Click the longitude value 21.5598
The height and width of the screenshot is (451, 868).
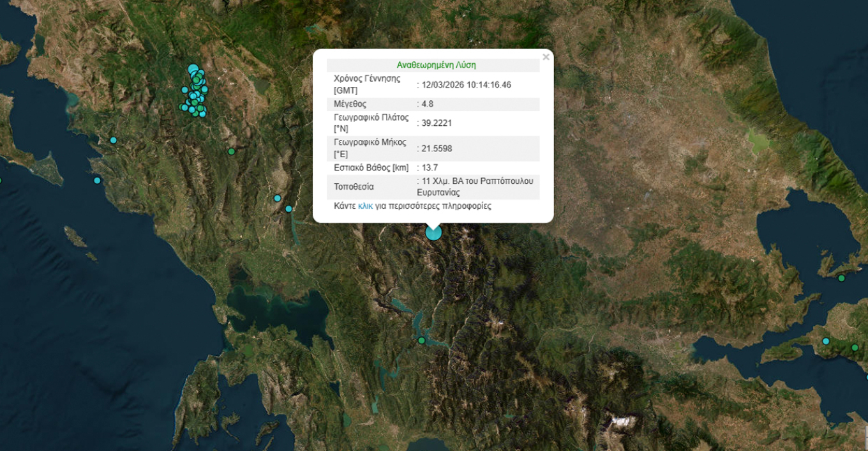point(437,148)
